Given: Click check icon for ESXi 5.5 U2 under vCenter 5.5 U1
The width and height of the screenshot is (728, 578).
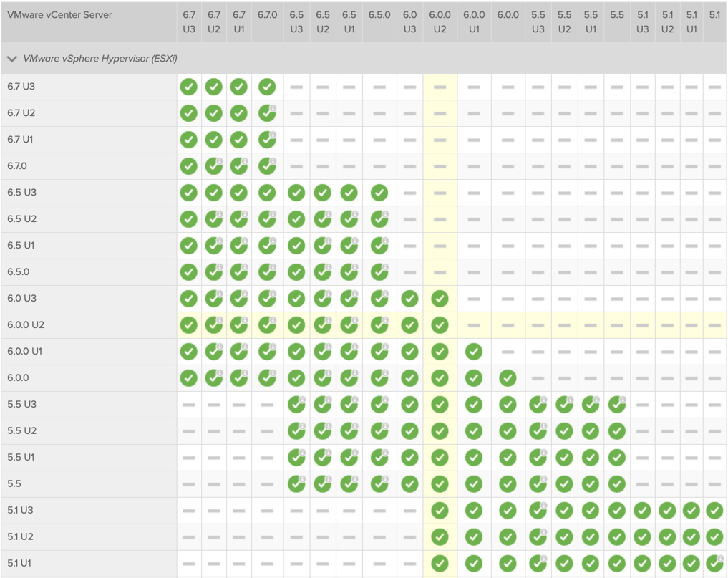Looking at the screenshot, I should click(591, 431).
